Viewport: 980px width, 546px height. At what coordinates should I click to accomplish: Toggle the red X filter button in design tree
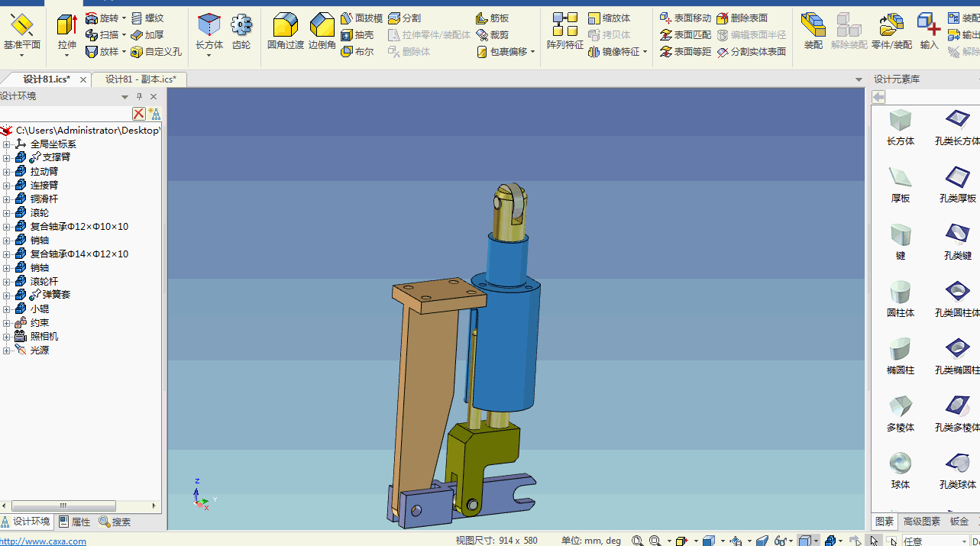[x=138, y=114]
